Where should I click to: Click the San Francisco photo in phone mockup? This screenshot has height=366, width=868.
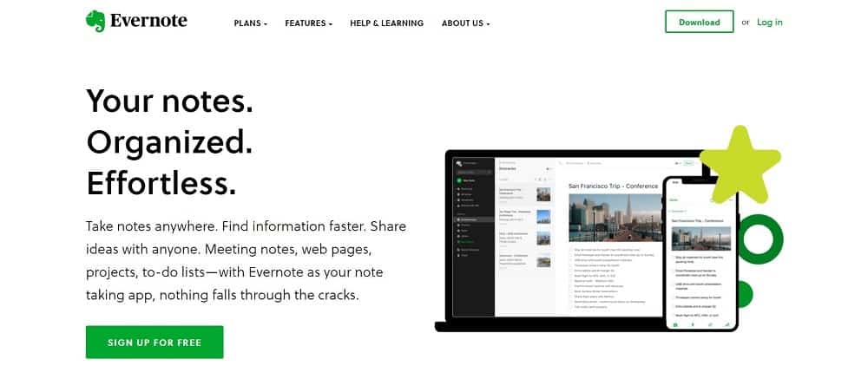[700, 239]
